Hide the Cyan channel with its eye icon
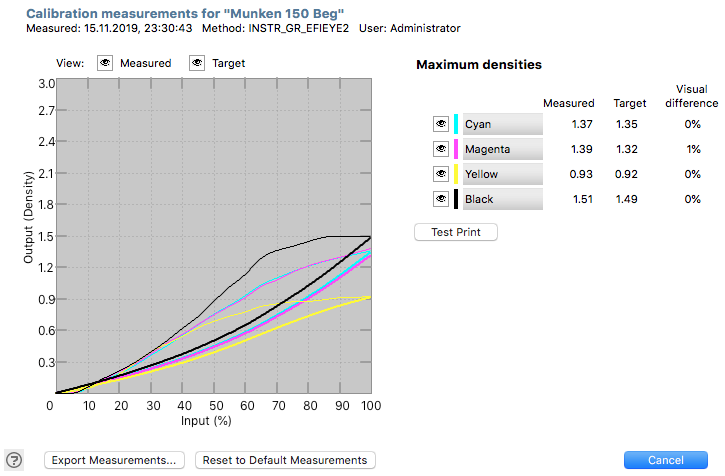 point(441,124)
